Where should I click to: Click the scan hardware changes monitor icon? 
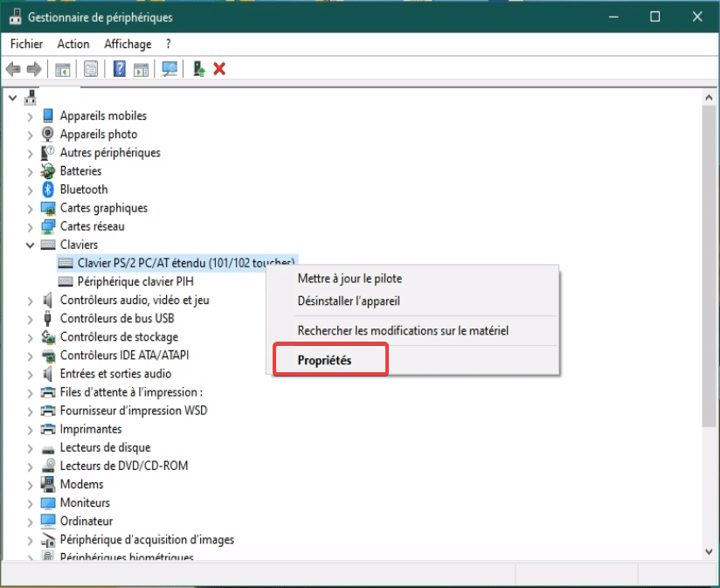[170, 69]
